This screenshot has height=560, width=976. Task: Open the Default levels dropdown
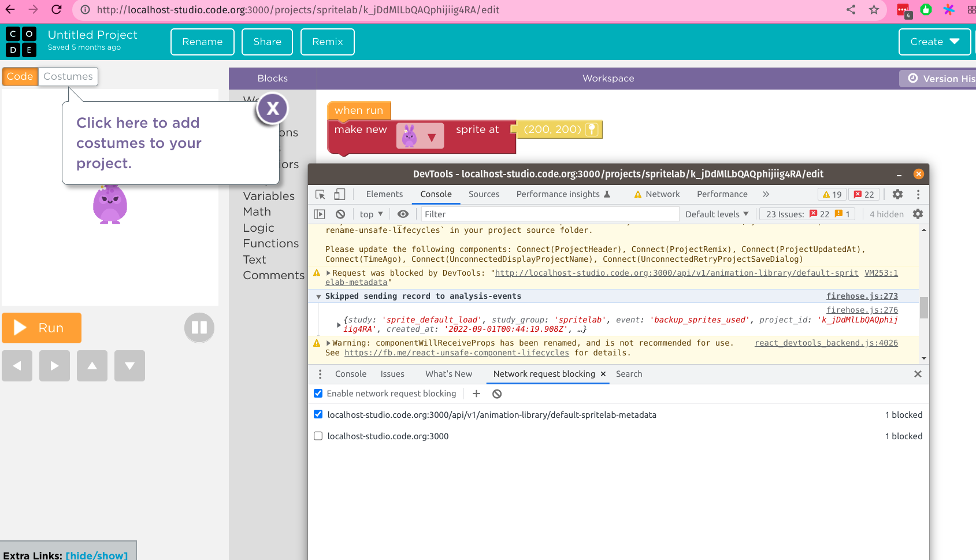[717, 214]
